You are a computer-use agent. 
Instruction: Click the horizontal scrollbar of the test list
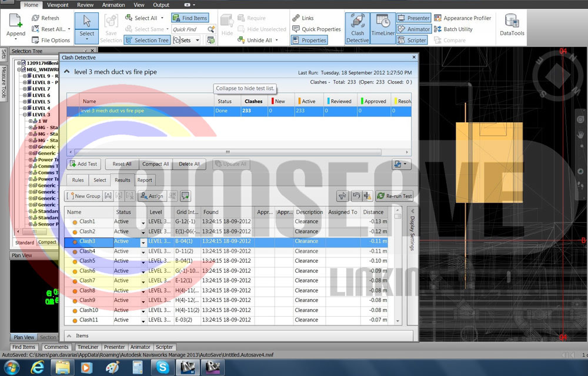[228, 152]
